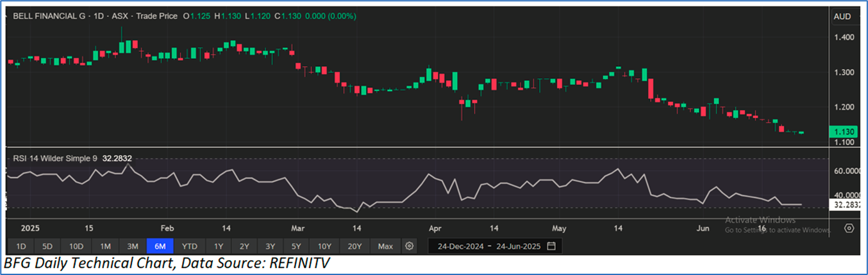868x275 pixels.
Task: Open chart settings icon at bottom right
Action: click(x=849, y=228)
